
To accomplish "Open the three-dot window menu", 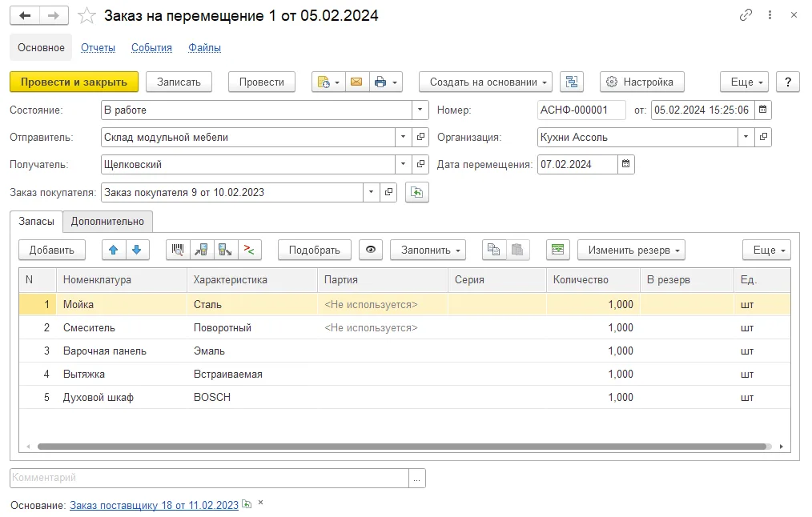I will pyautogui.click(x=770, y=15).
